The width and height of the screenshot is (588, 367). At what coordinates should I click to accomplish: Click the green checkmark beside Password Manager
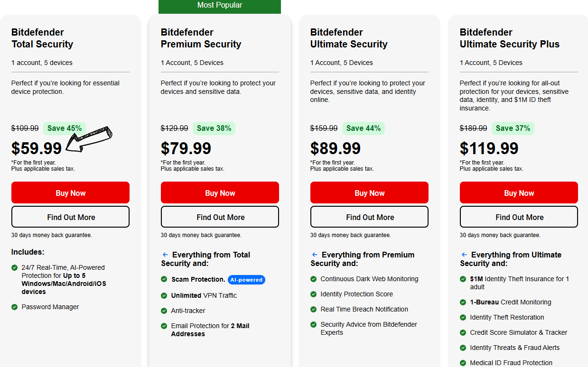[x=14, y=307]
